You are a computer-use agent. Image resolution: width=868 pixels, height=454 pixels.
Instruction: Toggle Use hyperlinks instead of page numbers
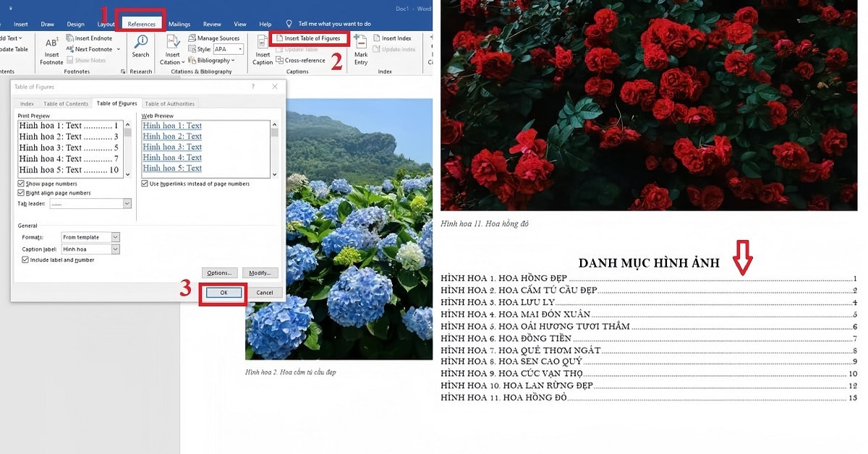click(x=145, y=184)
